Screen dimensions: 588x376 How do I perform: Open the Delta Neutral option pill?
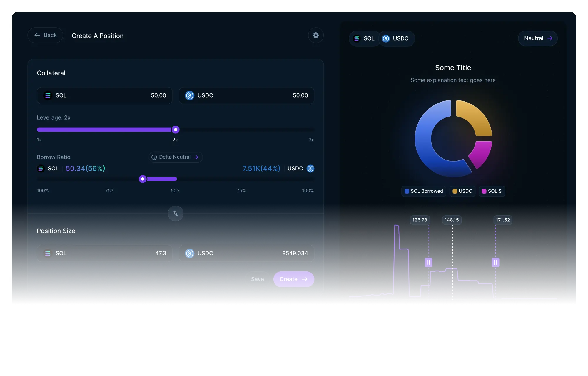[176, 157]
